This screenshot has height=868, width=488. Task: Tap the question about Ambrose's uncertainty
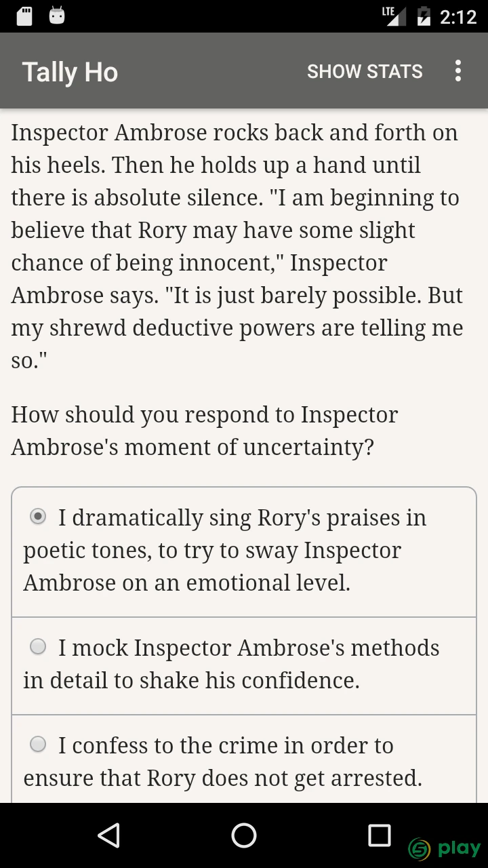[205, 431]
